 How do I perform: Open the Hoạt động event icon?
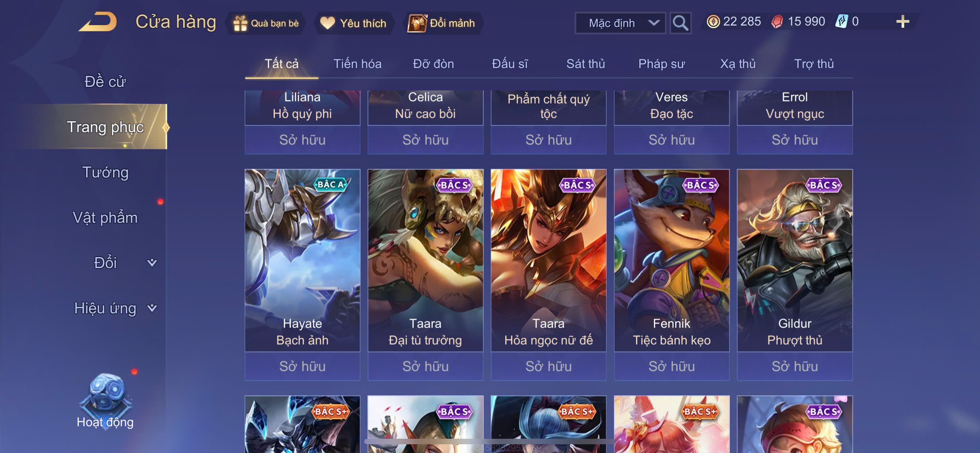point(105,400)
